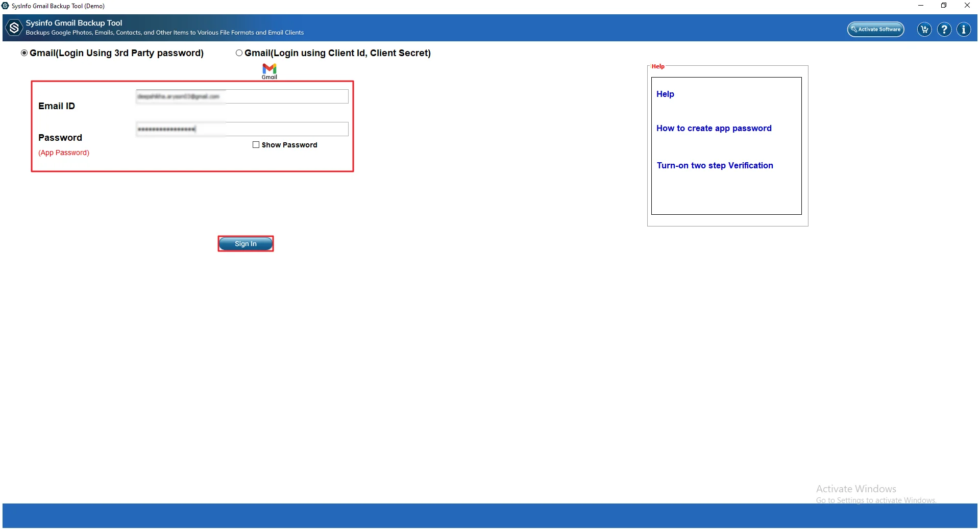
Task: Click the SysInfo logo in the blue header
Action: 14,28
